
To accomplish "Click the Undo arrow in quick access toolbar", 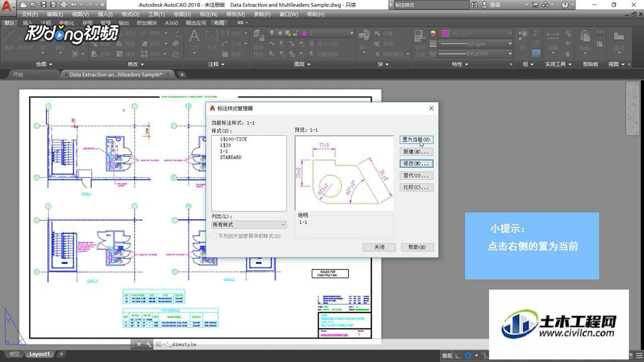I will pyautogui.click(x=74, y=5).
